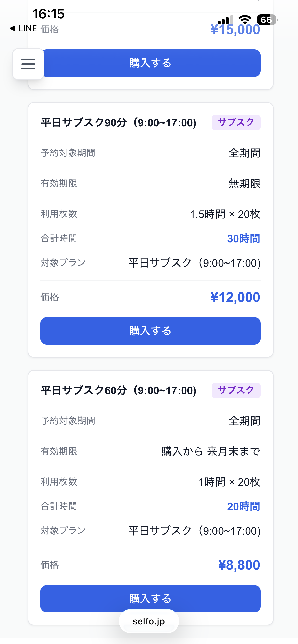Tap サブスク badge on the 90分 plan
Screen dimensions: 298x644
click(236, 122)
